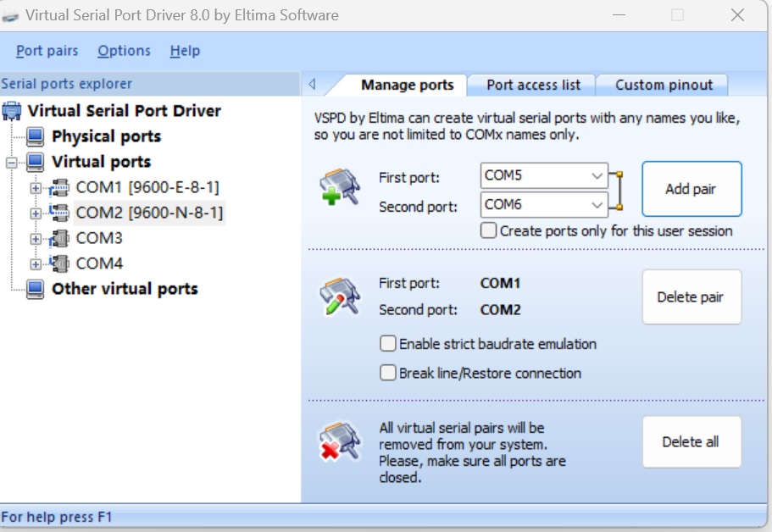
Task: Expand the COM2 tree node
Action: coord(36,213)
